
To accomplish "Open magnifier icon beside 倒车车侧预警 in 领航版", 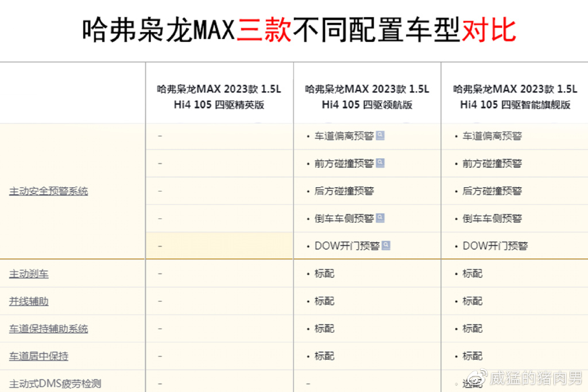I will point(380,218).
